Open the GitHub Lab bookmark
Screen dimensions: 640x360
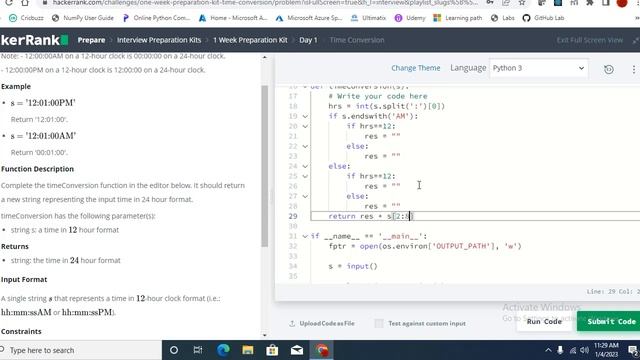pyautogui.click(x=543, y=18)
